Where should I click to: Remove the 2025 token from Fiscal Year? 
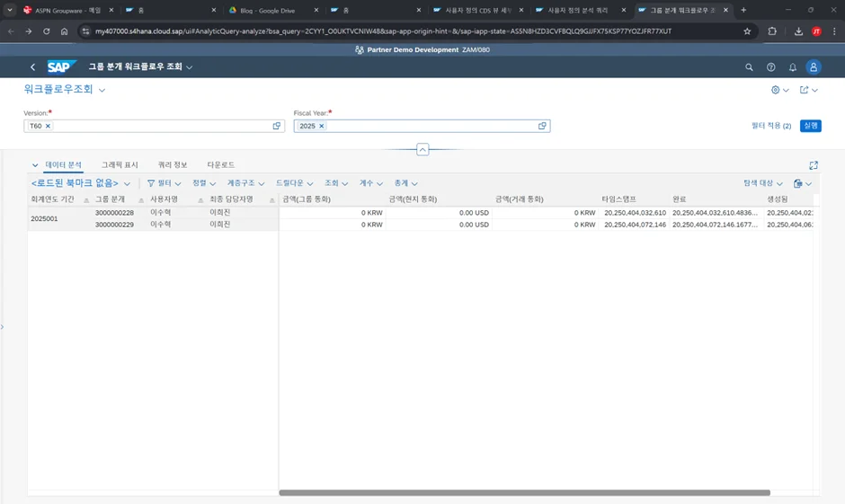tap(322, 127)
